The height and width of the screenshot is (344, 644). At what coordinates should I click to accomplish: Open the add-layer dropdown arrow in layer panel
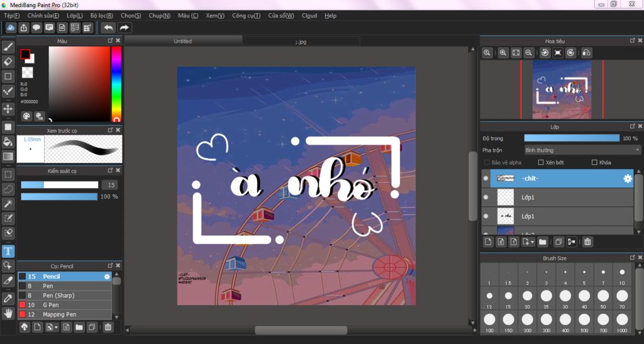pos(532,242)
